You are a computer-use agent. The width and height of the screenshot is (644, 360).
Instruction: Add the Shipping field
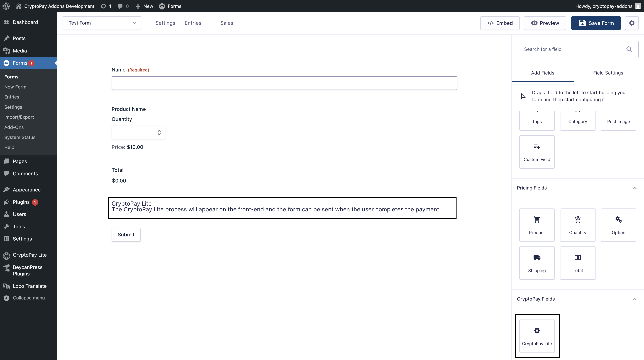click(537, 263)
